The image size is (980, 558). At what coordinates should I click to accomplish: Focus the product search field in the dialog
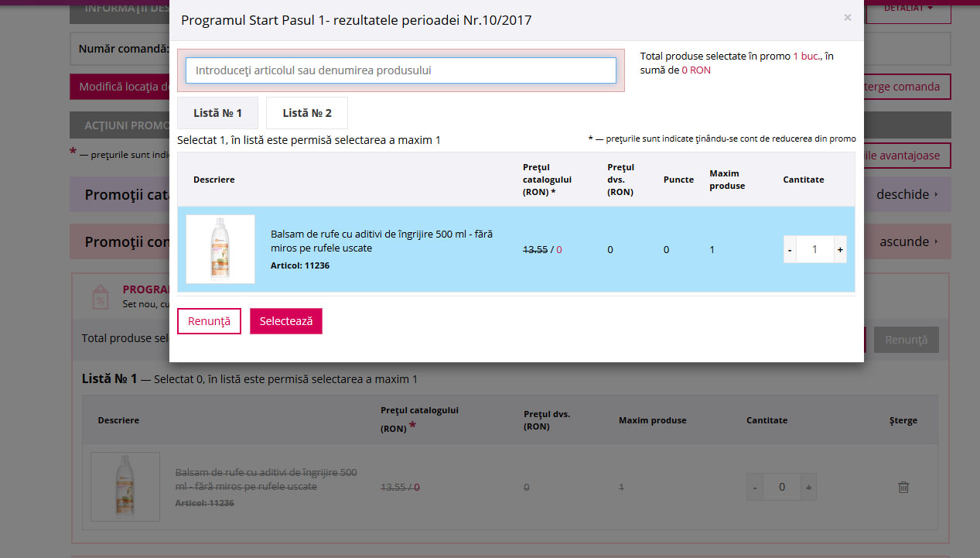pyautogui.click(x=401, y=70)
